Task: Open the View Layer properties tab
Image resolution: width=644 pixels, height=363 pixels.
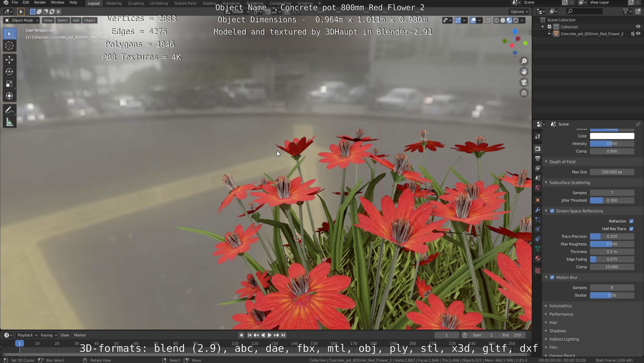Action: (x=538, y=168)
